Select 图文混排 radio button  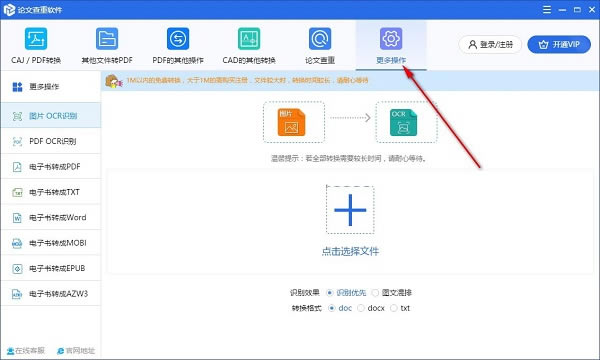coord(375,293)
